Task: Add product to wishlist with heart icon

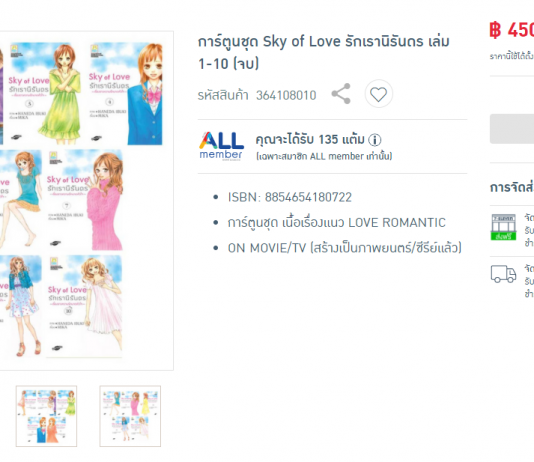Action: pyautogui.click(x=378, y=94)
